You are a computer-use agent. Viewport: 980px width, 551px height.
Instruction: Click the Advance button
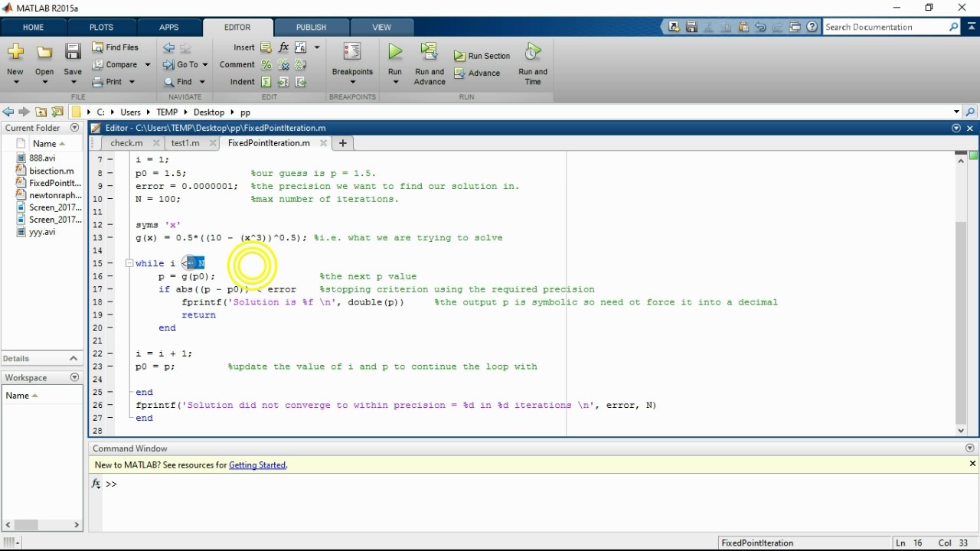477,73
